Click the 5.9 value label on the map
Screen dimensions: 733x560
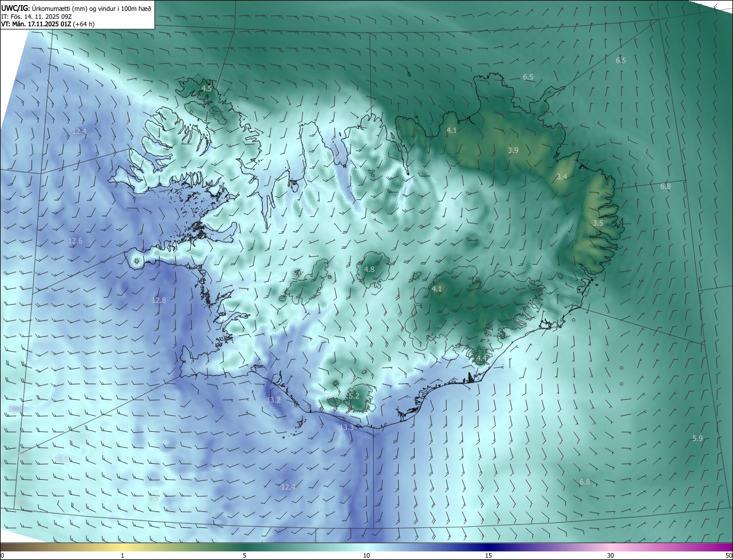tap(697, 438)
